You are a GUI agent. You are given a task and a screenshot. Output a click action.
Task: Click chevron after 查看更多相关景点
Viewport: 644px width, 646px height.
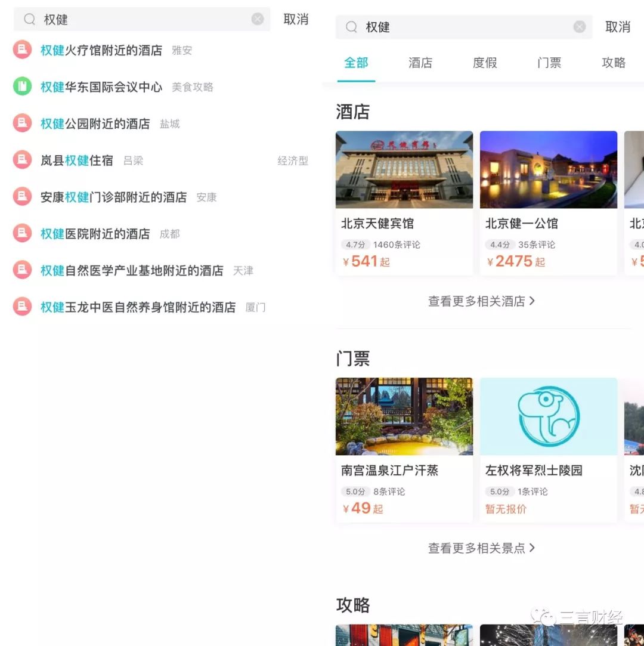tap(532, 548)
